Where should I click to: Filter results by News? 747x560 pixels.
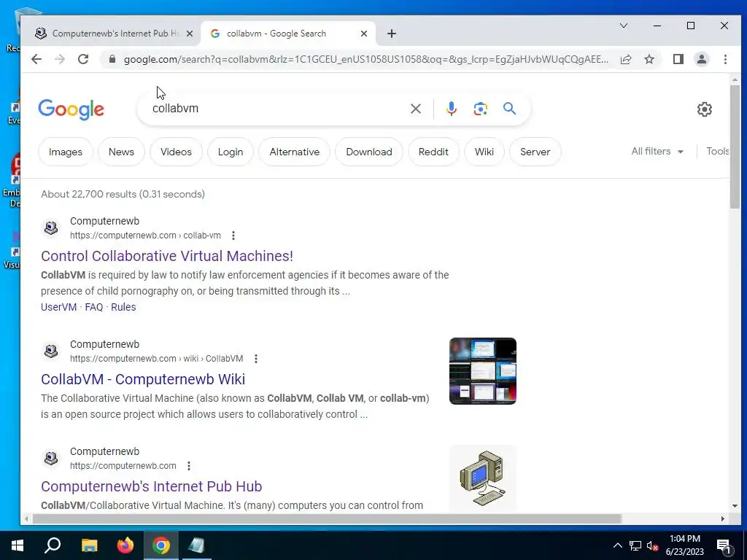tap(121, 152)
